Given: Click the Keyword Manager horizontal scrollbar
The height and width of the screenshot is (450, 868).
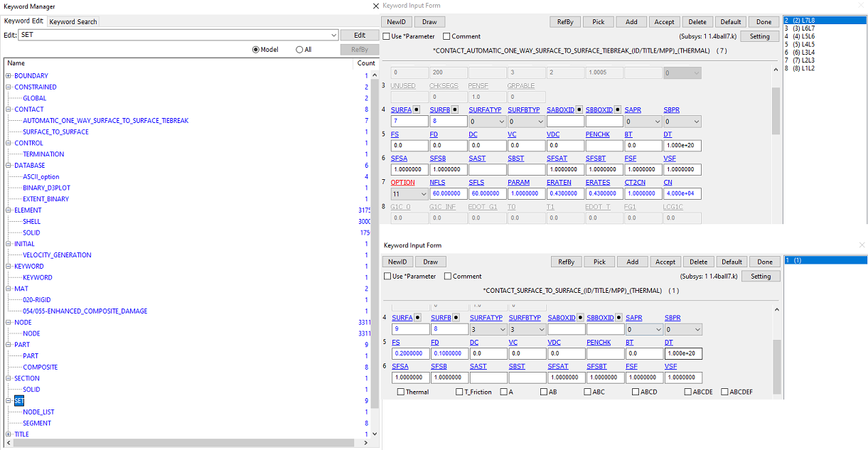Looking at the screenshot, I should pyautogui.click(x=186, y=444).
